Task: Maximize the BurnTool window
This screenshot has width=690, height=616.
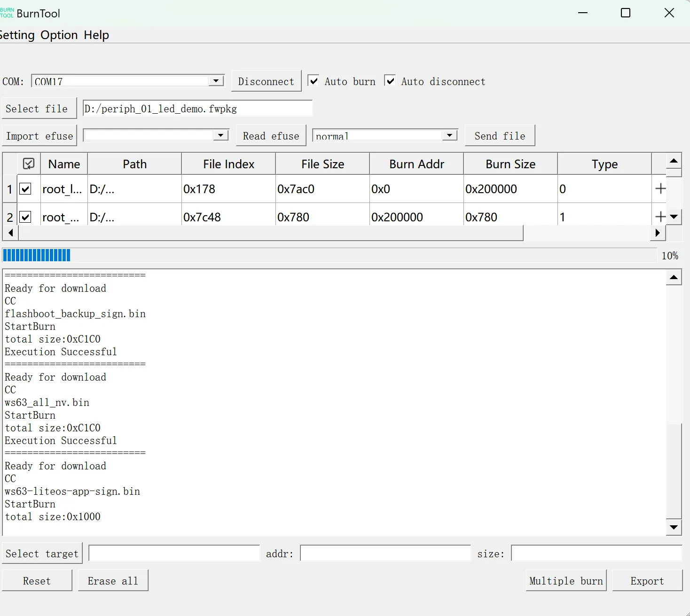Action: point(626,13)
